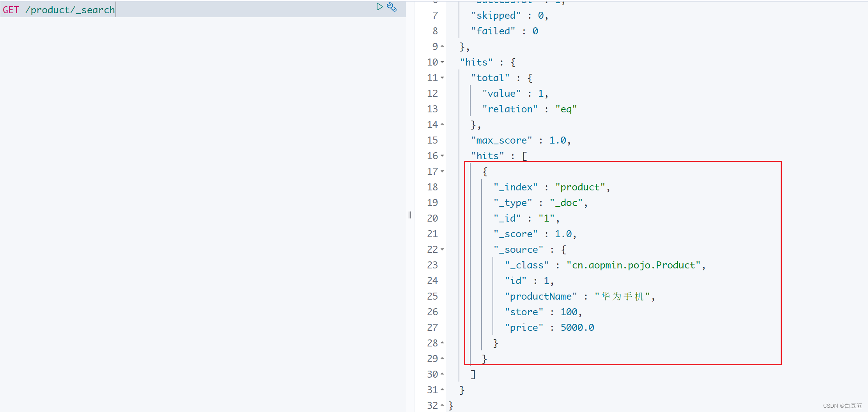This screenshot has height=412, width=868.
Task: Click the "eq" value text
Action: 566,109
